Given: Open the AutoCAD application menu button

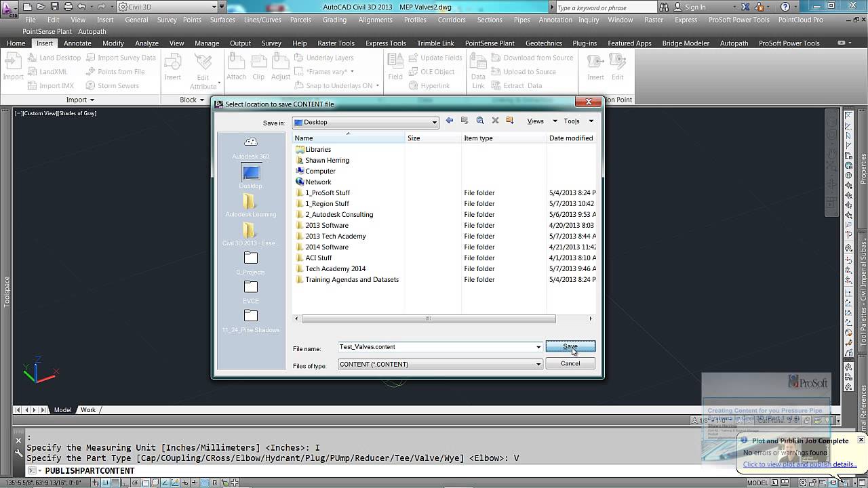Looking at the screenshot, I should point(9,8).
